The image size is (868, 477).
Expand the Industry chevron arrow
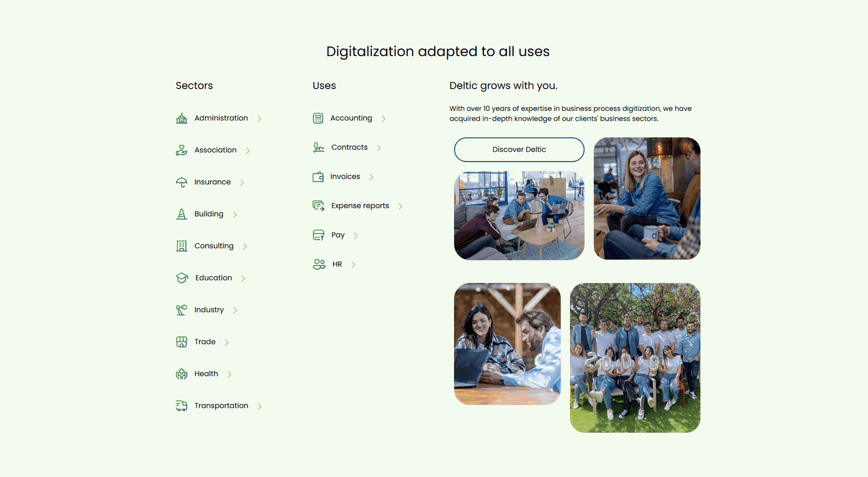pyautogui.click(x=235, y=311)
